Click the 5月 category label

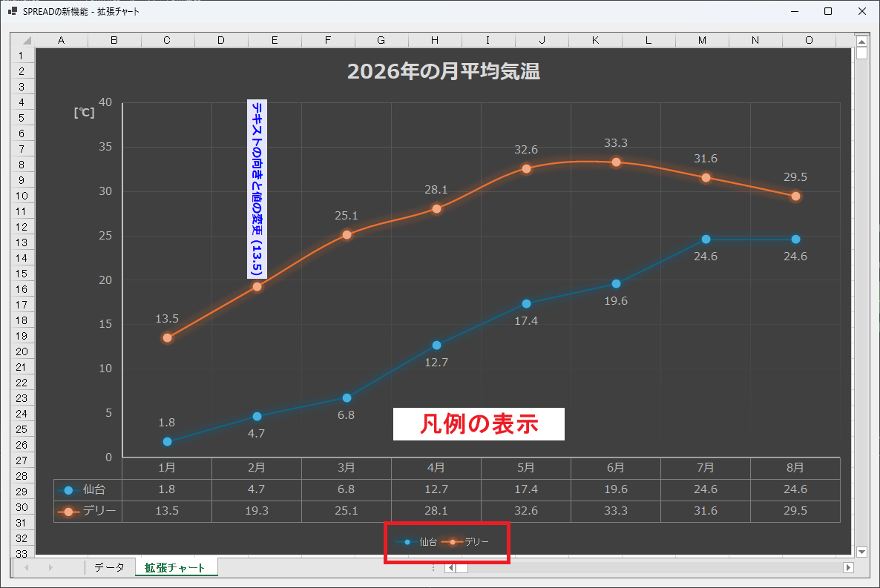tap(526, 467)
